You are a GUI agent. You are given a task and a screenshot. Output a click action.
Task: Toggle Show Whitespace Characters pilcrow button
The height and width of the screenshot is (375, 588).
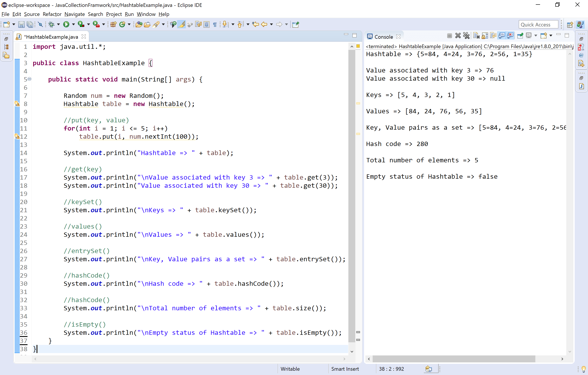point(215,25)
